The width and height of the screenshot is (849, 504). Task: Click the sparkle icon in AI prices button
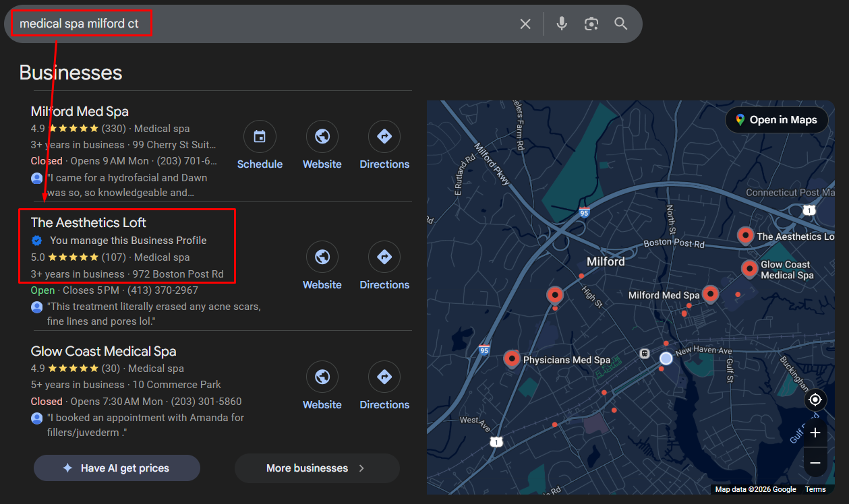coord(67,468)
